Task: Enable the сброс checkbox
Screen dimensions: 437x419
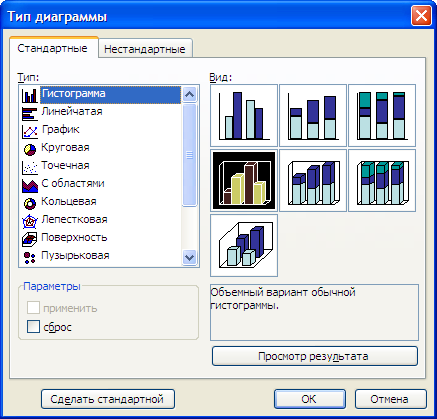Action: pyautogui.click(x=33, y=327)
